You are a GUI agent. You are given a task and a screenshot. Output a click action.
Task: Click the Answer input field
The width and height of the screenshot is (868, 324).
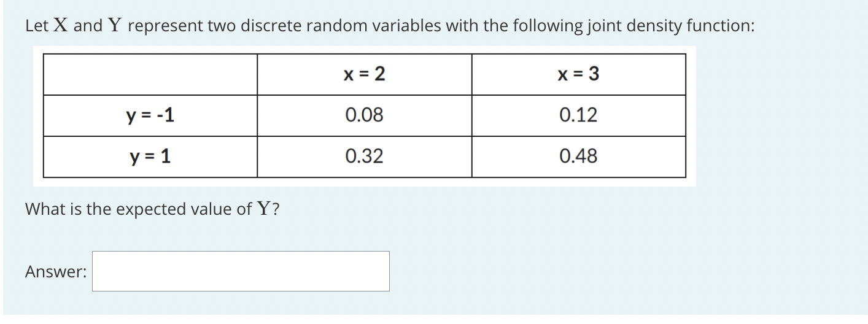(241, 271)
